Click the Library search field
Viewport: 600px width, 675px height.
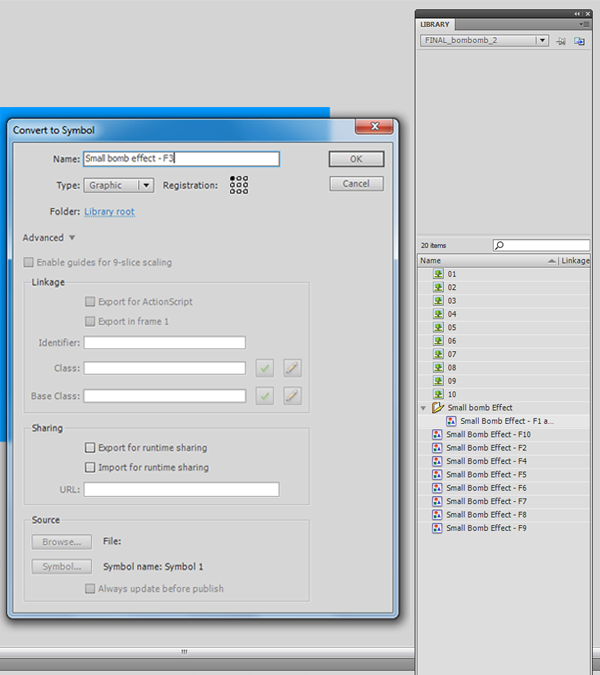click(x=541, y=245)
